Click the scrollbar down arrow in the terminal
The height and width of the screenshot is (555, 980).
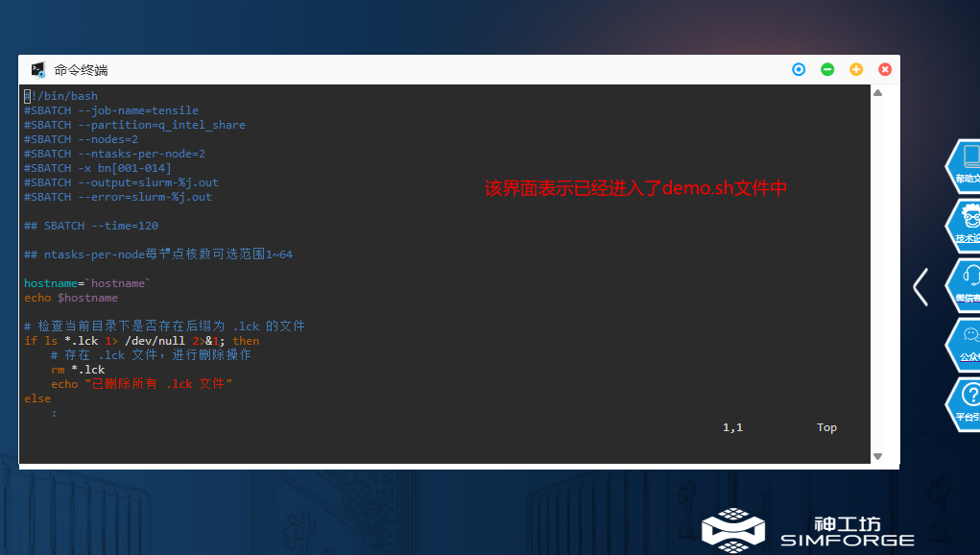tap(877, 457)
